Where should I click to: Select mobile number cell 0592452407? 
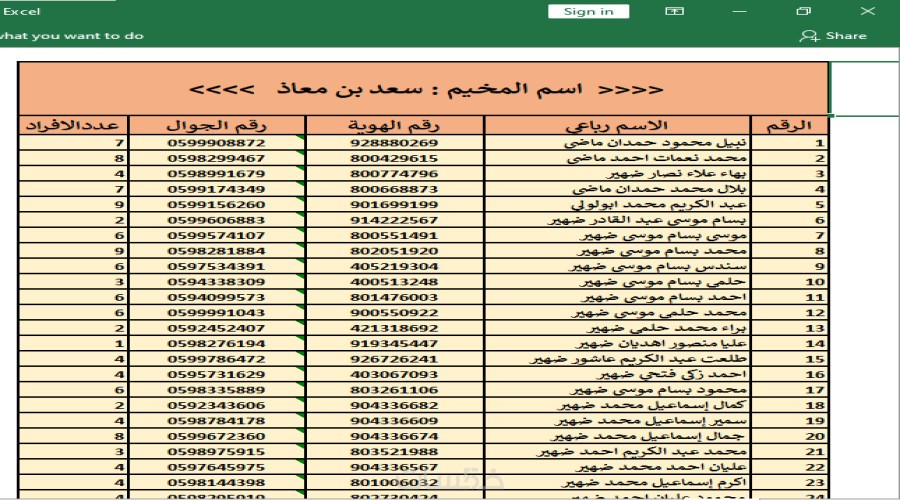(x=217, y=328)
